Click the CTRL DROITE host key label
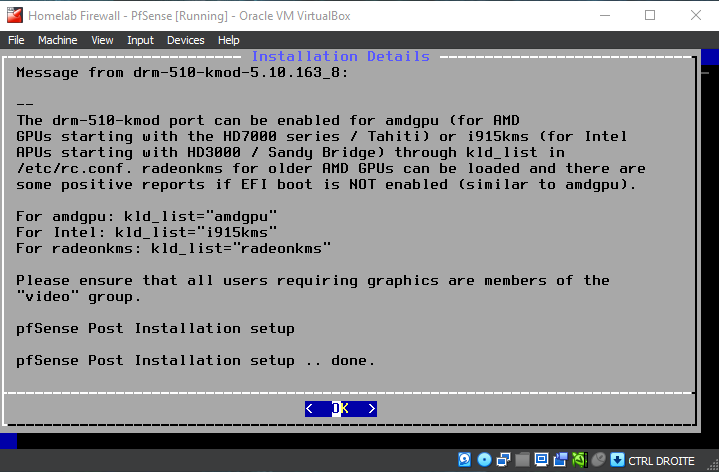Viewport: 719px width, 472px height. pyautogui.click(x=661, y=461)
